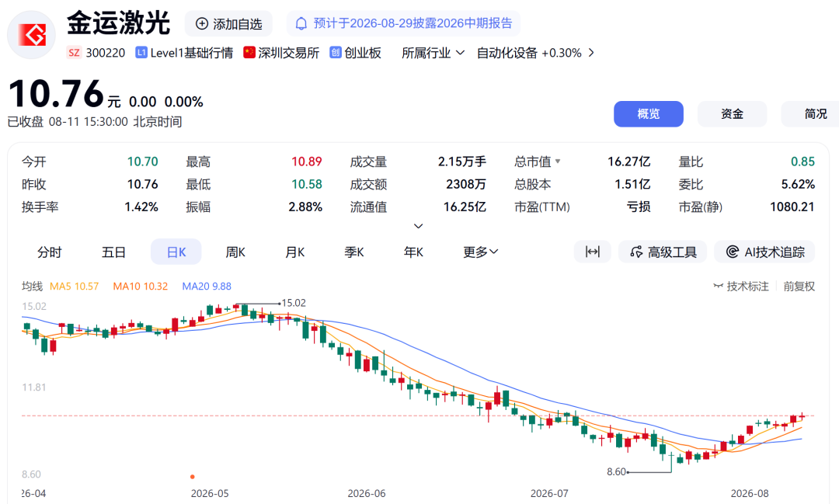The height and width of the screenshot is (504, 839).
Task: Click the Level1基础行情 label
Action: click(x=192, y=53)
